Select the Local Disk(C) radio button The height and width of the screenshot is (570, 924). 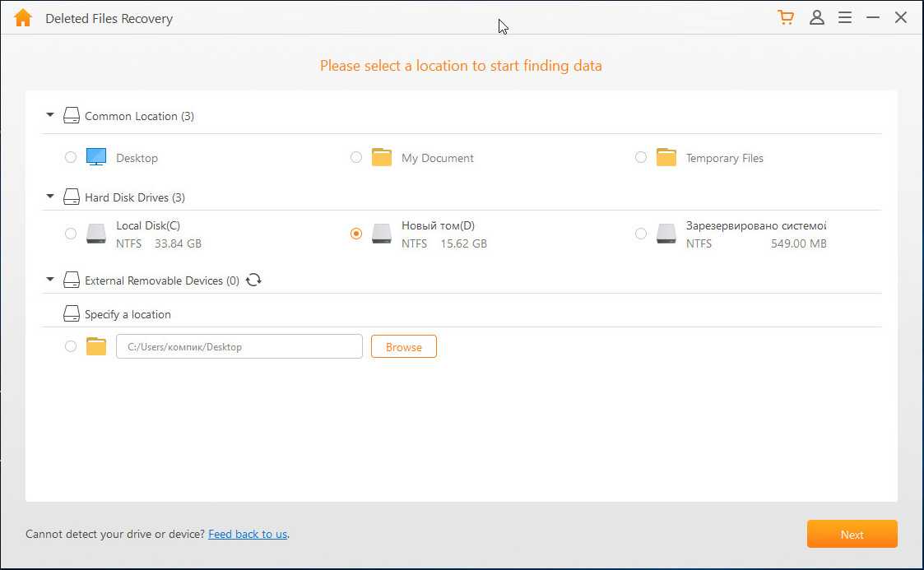[71, 234]
